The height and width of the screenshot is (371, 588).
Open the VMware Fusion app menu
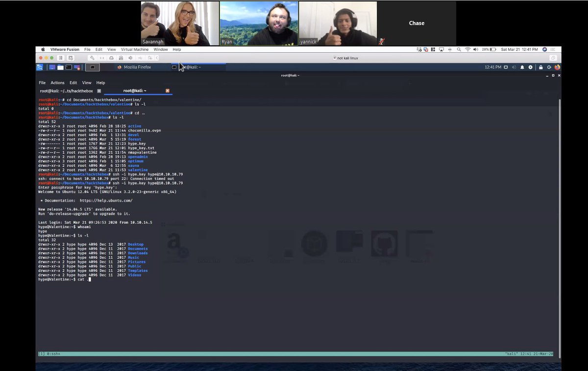pos(65,49)
